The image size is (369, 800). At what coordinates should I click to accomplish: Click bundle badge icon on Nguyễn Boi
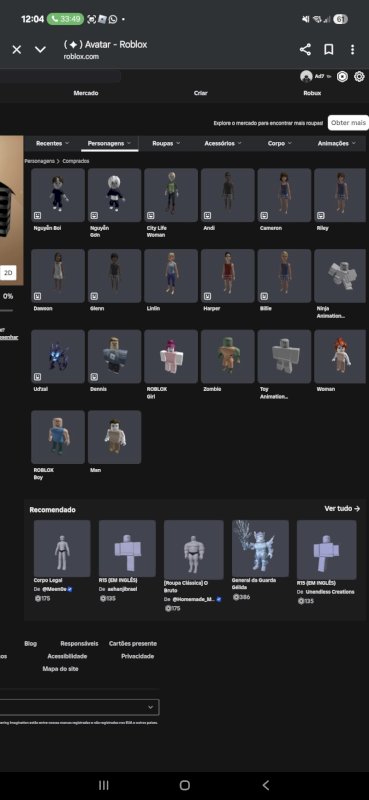click(x=38, y=215)
